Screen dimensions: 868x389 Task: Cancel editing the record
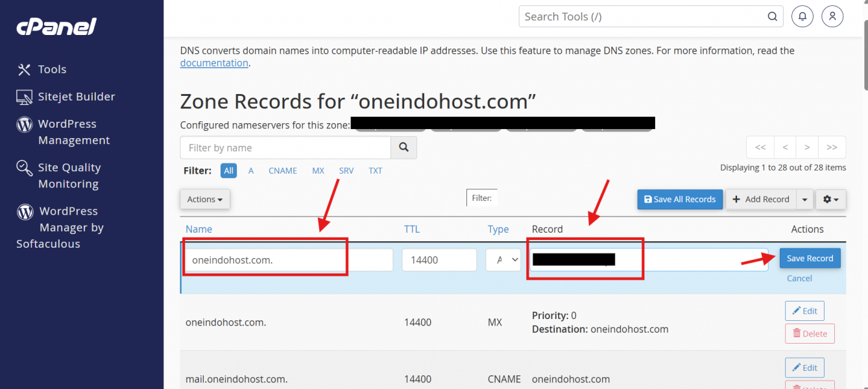coord(799,278)
